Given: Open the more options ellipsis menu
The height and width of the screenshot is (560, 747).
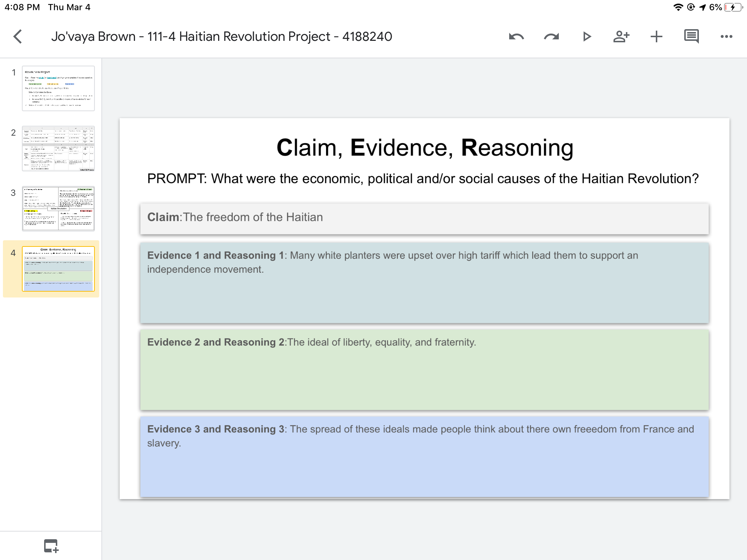Looking at the screenshot, I should pos(726,36).
